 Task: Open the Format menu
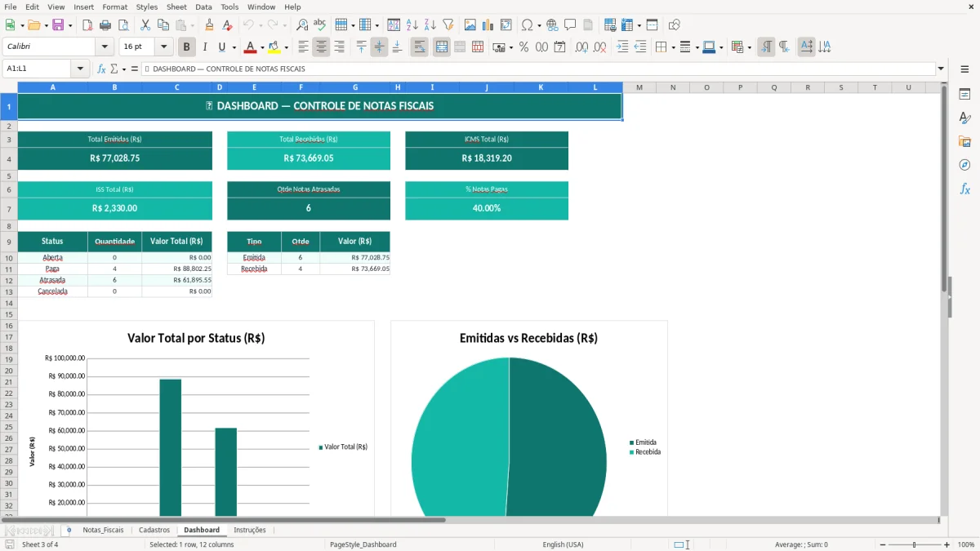114,7
